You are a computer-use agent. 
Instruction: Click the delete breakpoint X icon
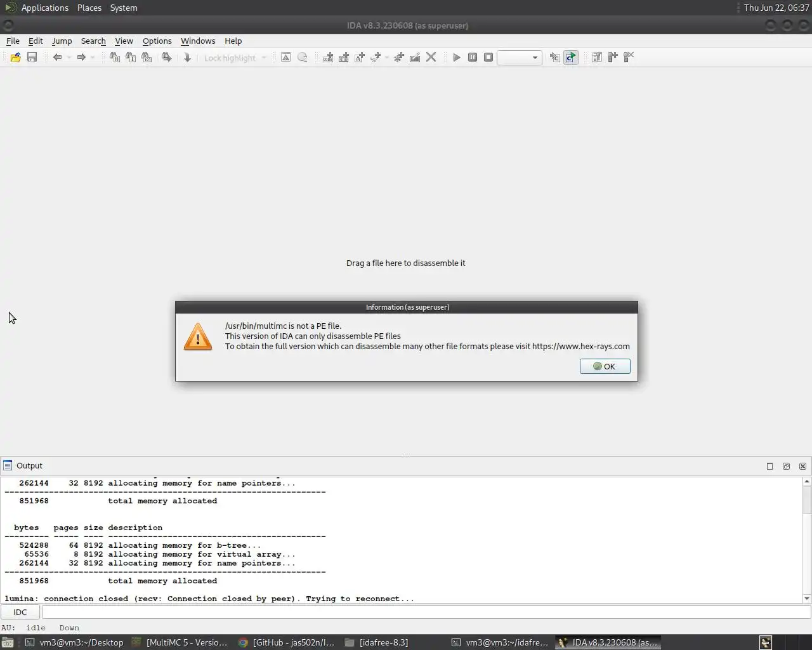(x=629, y=57)
